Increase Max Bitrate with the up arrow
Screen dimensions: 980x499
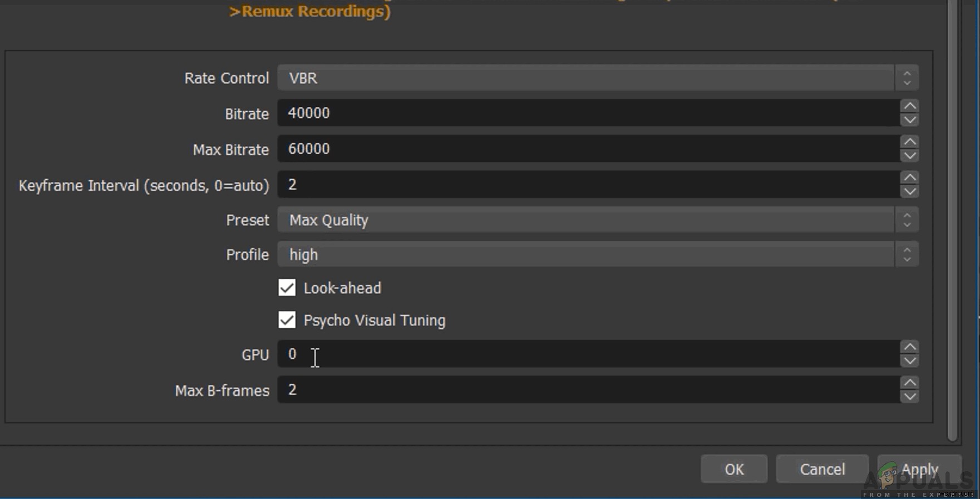click(x=909, y=141)
